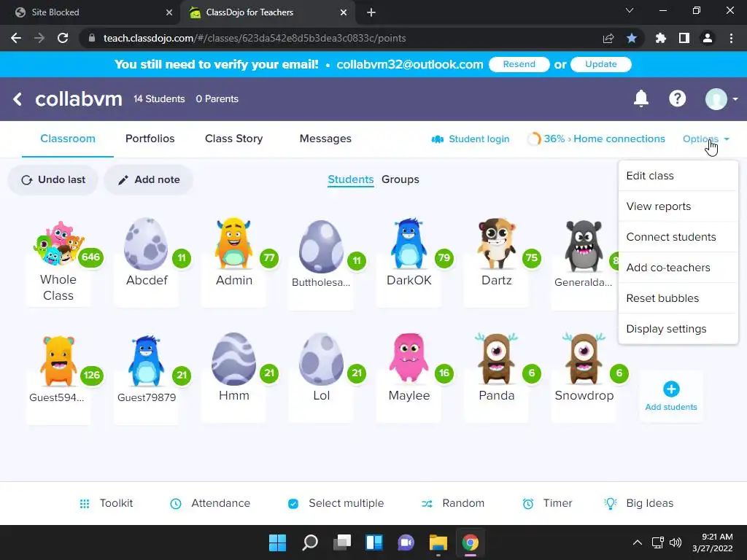The image size is (747, 560).
Task: Switch to Groups view
Action: [400, 179]
